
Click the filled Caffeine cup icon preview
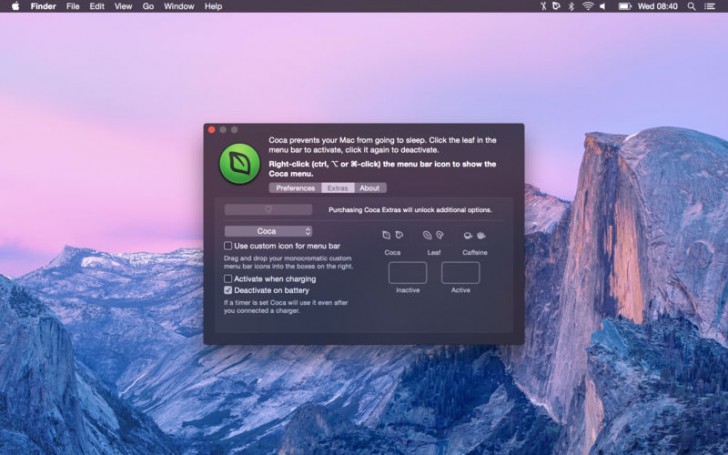[481, 236]
